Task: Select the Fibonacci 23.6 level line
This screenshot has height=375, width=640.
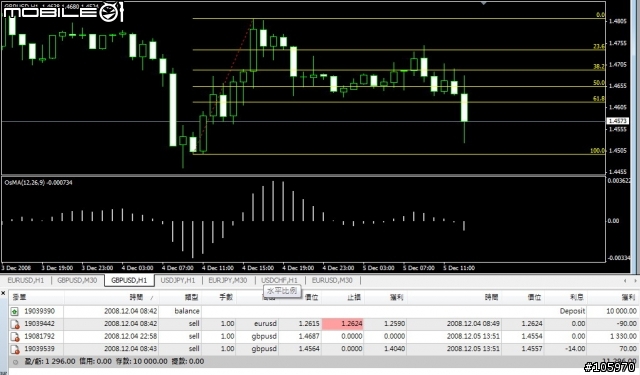Action: (x=398, y=50)
